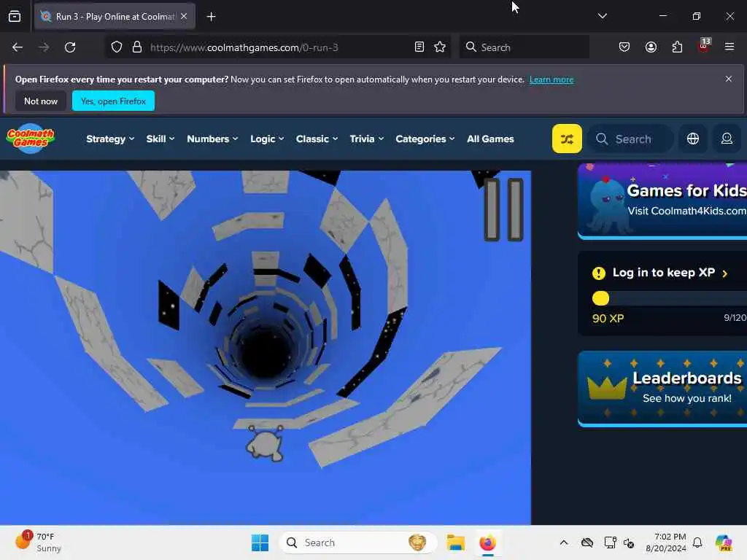The height and width of the screenshot is (560, 747).
Task: Click the URL address bar
Action: 278,47
